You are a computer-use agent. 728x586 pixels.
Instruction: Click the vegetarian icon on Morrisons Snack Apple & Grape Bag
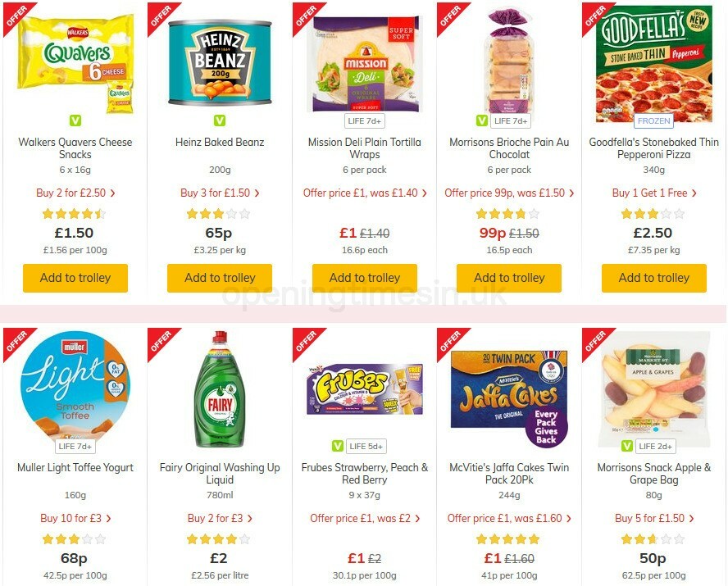click(626, 446)
